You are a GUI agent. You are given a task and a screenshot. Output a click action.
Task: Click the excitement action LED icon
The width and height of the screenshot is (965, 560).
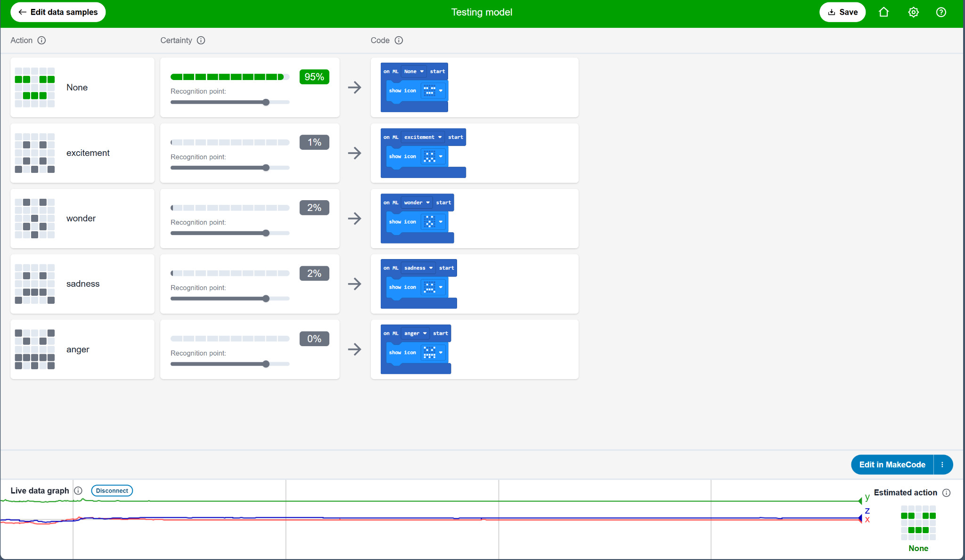(x=35, y=153)
